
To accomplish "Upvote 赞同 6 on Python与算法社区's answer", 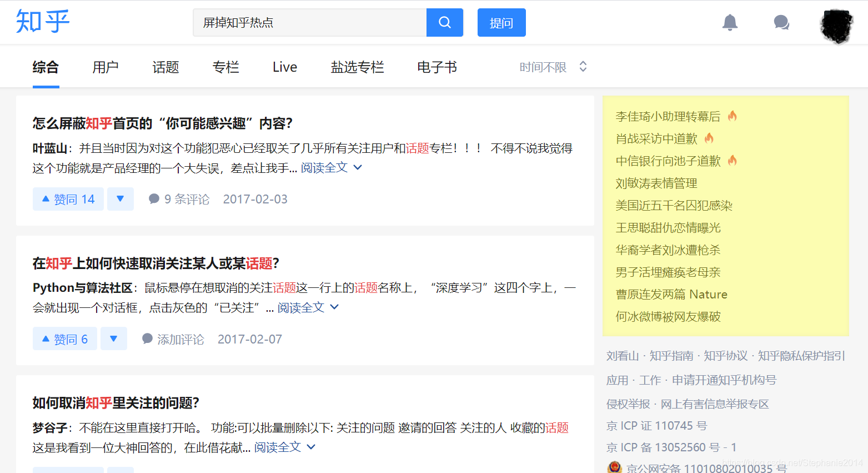I will point(65,339).
